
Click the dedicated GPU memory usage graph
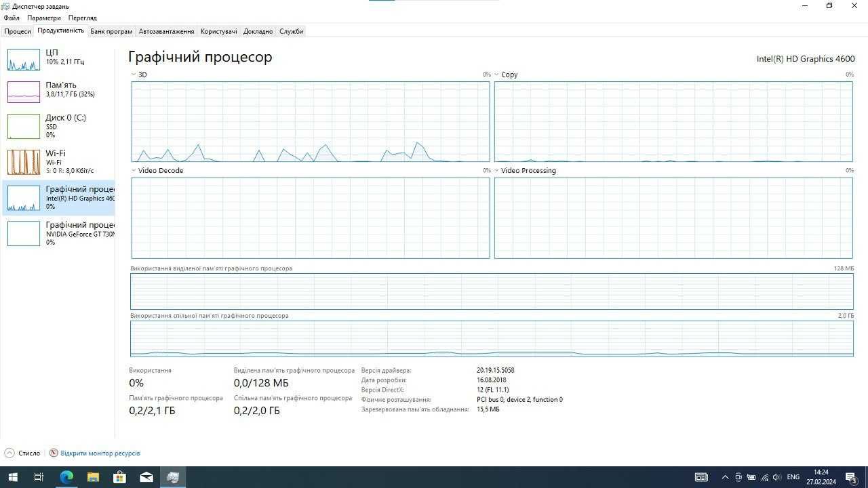492,291
